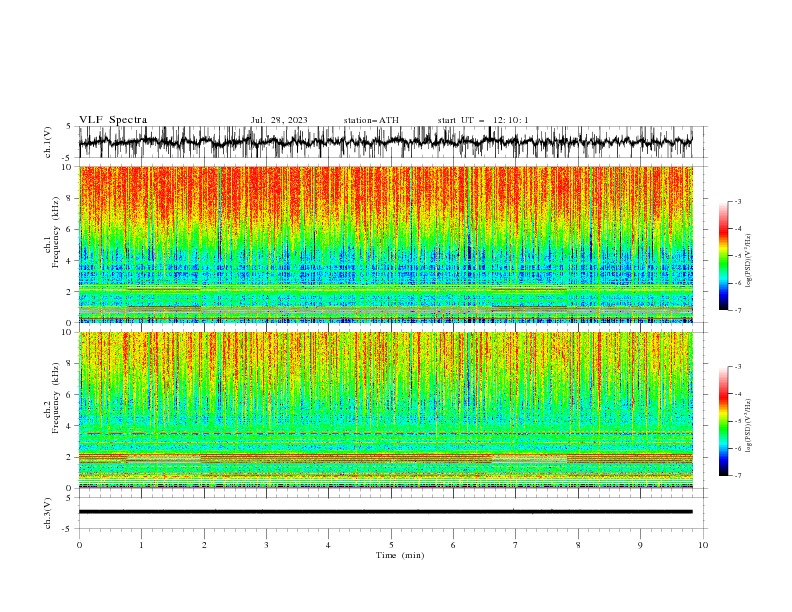Click the ch.2 color scale bar
792x612 pixels.
[723, 421]
